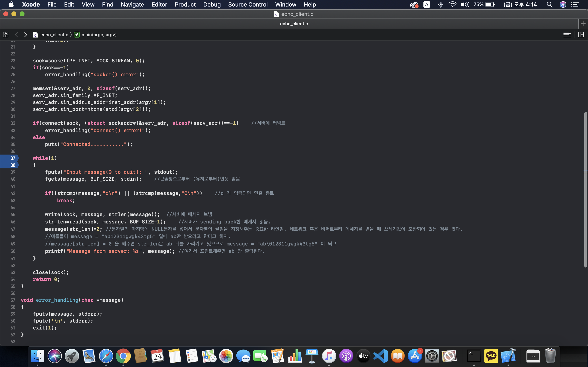Go forward with the navigation arrow
The width and height of the screenshot is (588, 367).
tap(26, 35)
